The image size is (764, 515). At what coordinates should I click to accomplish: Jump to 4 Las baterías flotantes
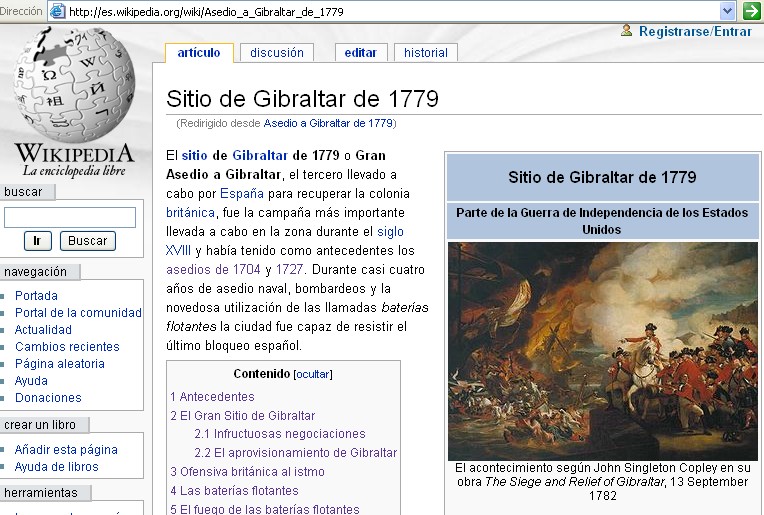tap(234, 491)
